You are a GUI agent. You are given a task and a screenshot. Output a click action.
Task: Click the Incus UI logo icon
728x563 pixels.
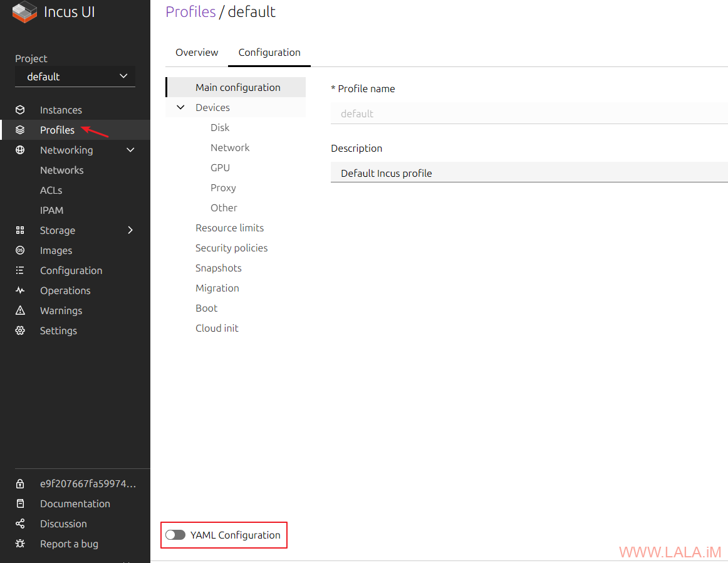pos(25,13)
